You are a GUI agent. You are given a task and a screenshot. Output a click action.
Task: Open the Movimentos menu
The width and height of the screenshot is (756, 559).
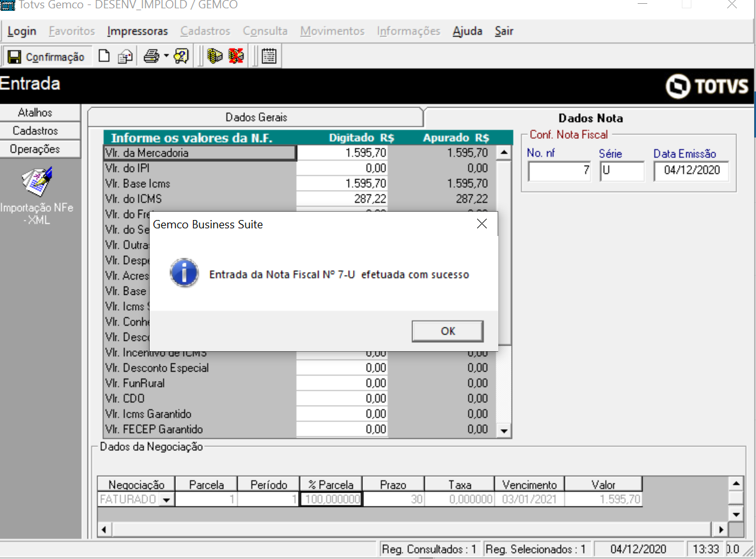tap(332, 31)
